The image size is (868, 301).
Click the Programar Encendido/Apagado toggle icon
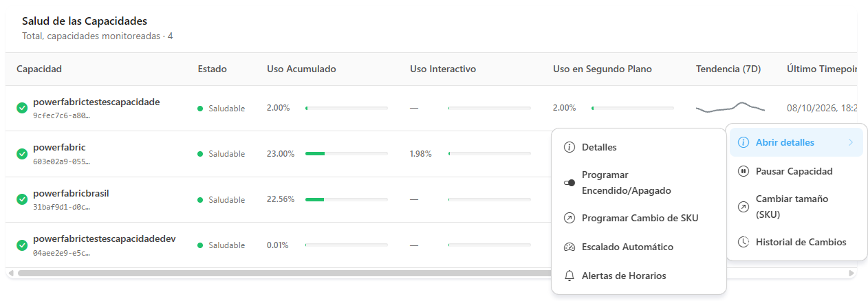(x=569, y=183)
